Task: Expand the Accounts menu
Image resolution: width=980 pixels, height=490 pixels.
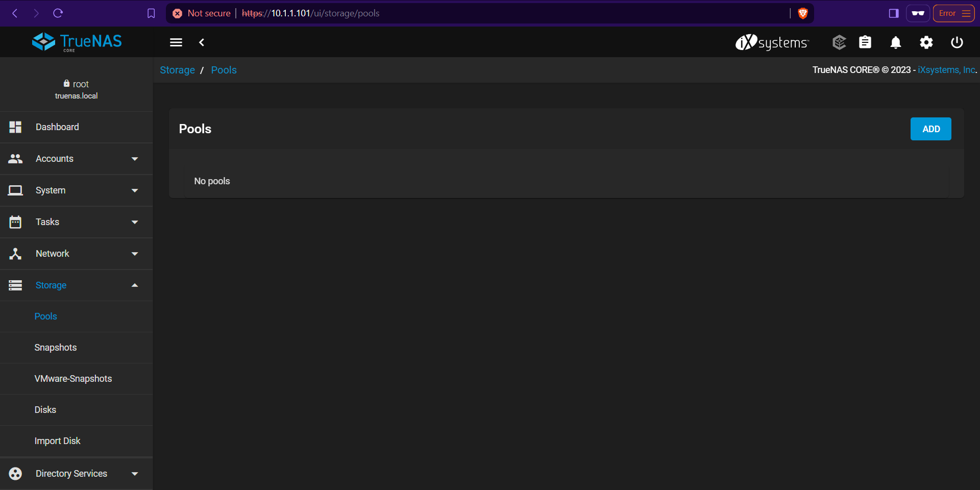Action: tap(77, 159)
